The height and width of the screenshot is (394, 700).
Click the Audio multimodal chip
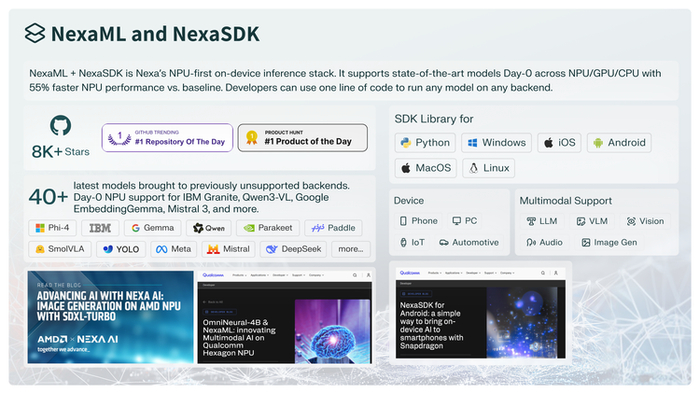click(544, 242)
